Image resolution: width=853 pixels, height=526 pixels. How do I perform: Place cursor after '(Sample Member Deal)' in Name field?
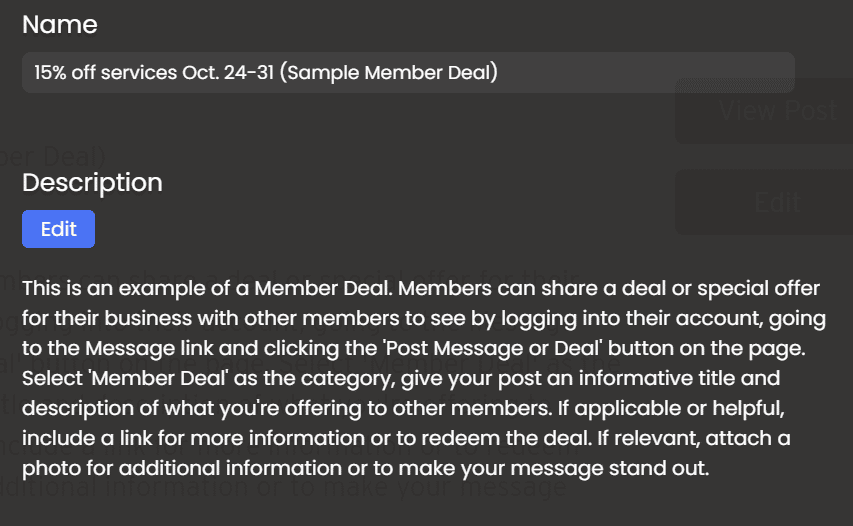pos(498,72)
